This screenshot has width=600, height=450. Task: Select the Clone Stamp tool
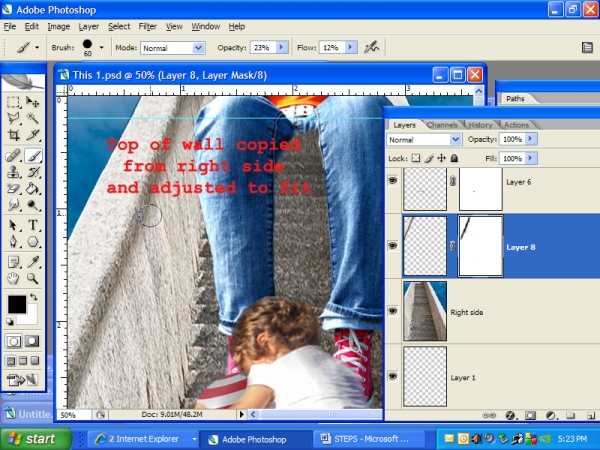pos(13,172)
